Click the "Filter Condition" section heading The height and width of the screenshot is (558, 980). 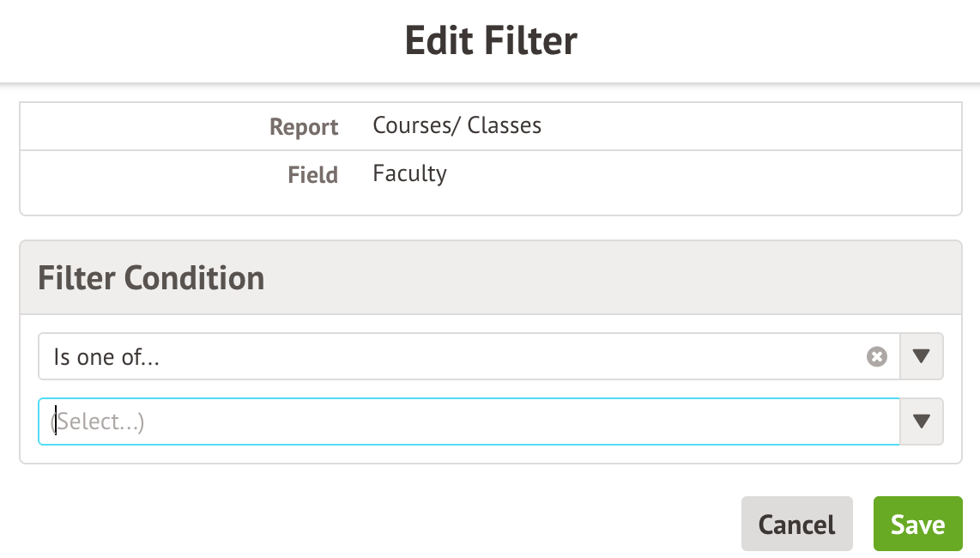[x=151, y=278]
